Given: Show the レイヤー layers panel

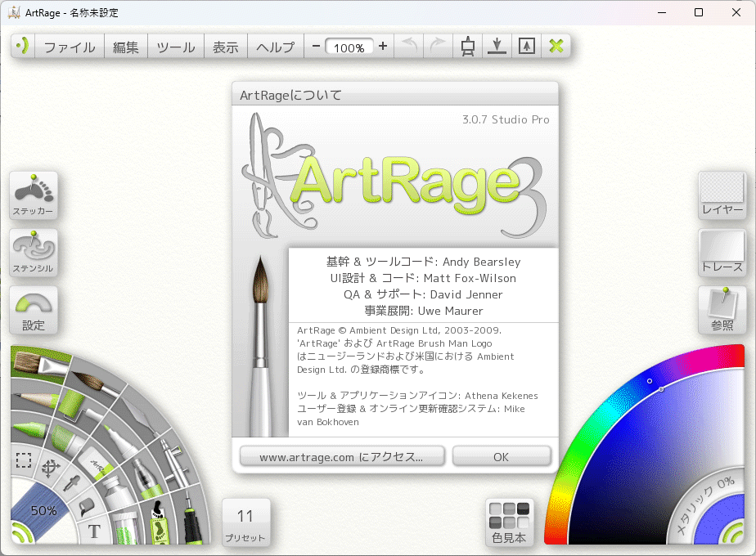Looking at the screenshot, I should click(x=722, y=195).
